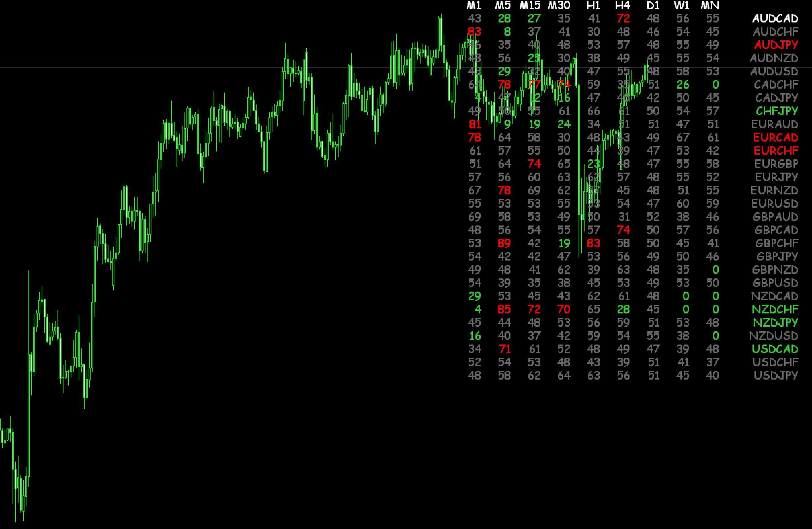Click the MN timeframe column header
The width and height of the screenshot is (812, 529).
(x=710, y=6)
